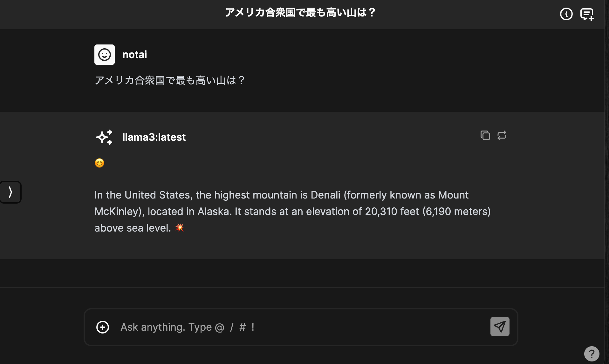Click the add attachment plus icon

tap(103, 327)
